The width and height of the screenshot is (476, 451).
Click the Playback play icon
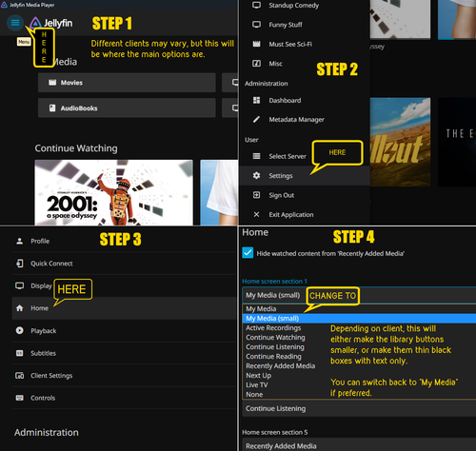[20, 330]
